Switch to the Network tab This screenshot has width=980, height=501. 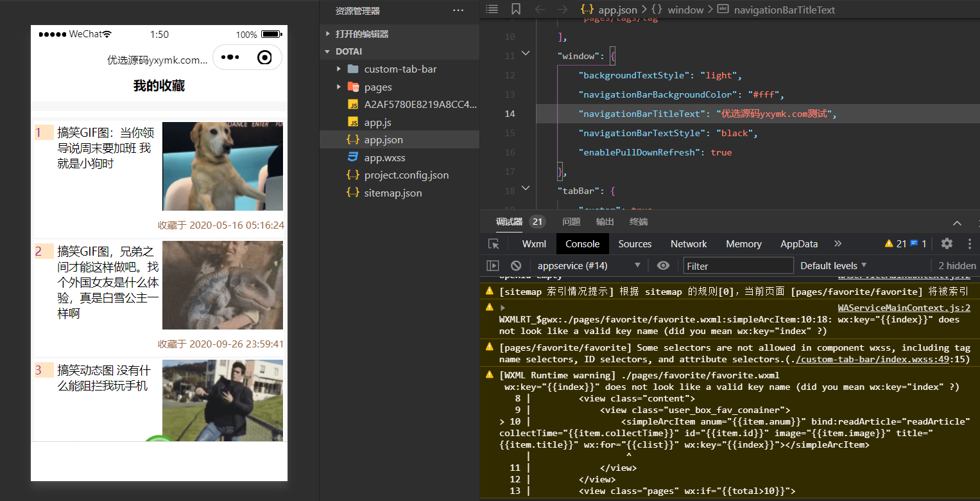coord(689,244)
